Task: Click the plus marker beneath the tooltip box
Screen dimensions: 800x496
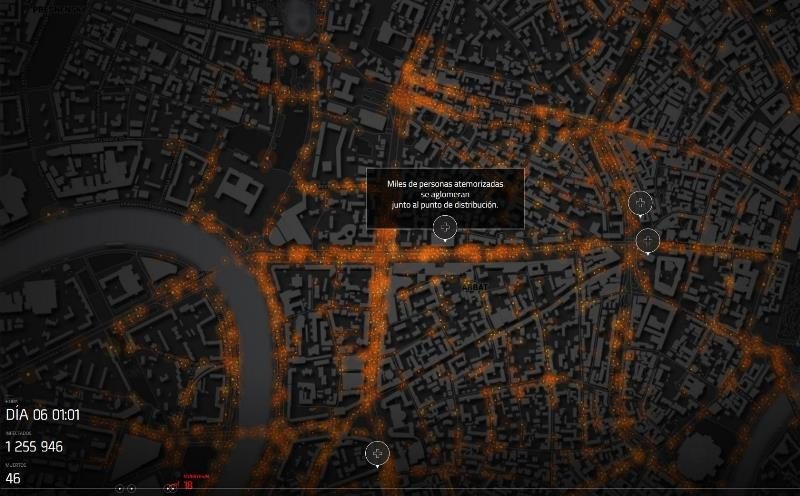Action: [445, 229]
